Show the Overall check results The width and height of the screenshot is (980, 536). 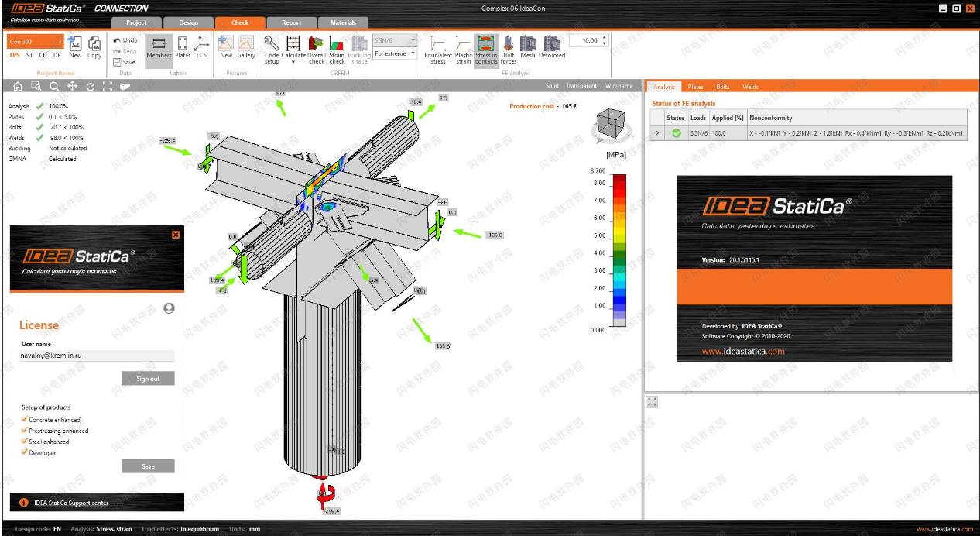tap(317, 50)
